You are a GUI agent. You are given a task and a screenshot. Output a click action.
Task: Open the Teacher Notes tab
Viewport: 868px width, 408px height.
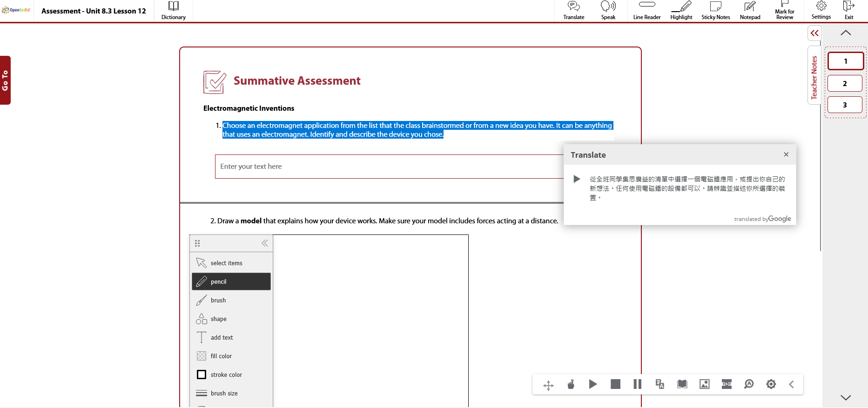point(814,76)
